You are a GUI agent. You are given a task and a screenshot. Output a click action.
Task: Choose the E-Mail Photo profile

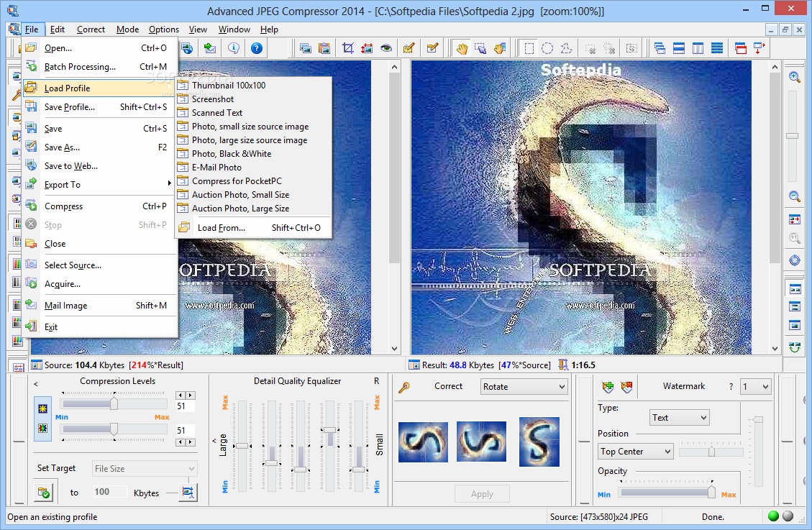pos(254,168)
